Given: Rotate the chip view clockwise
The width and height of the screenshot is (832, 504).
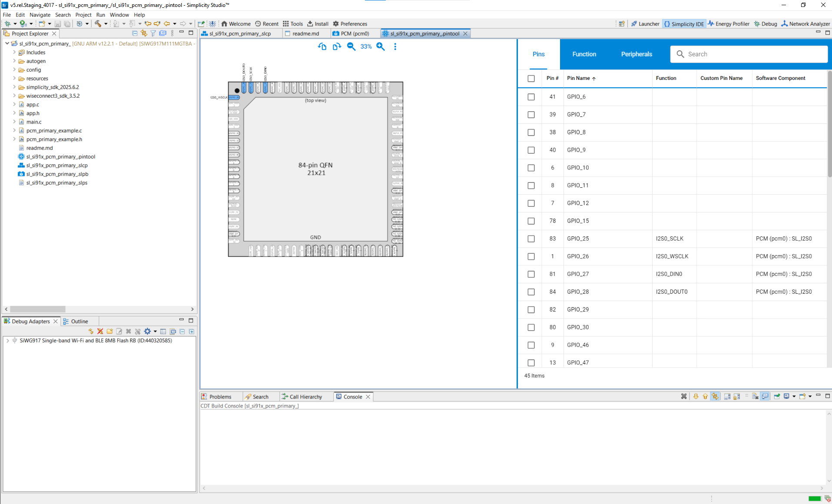Looking at the screenshot, I should 337,46.
